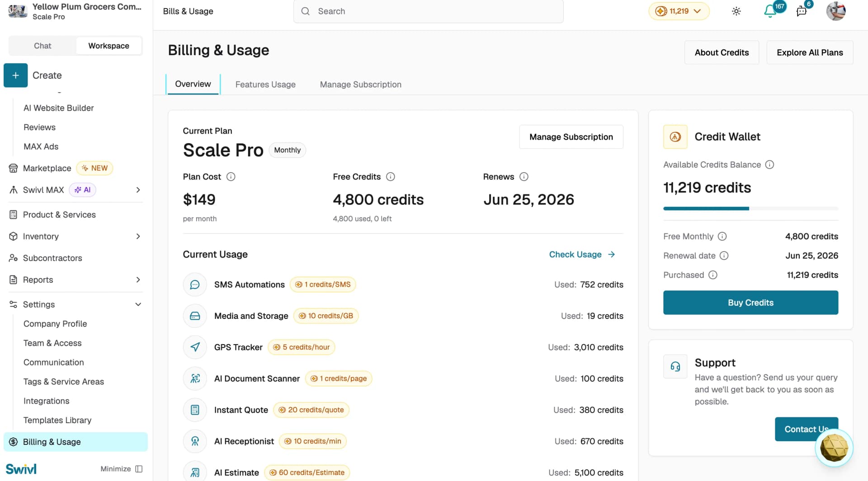
Task: Open Team & Access settings
Action: (52, 343)
